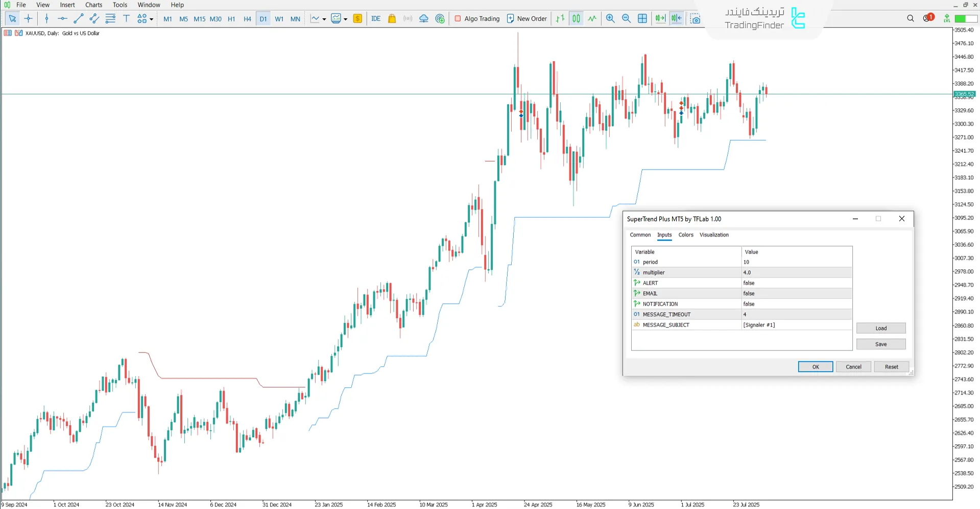Image resolution: width=980 pixels, height=509 pixels.
Task: Open the Charts menu
Action: 93,5
